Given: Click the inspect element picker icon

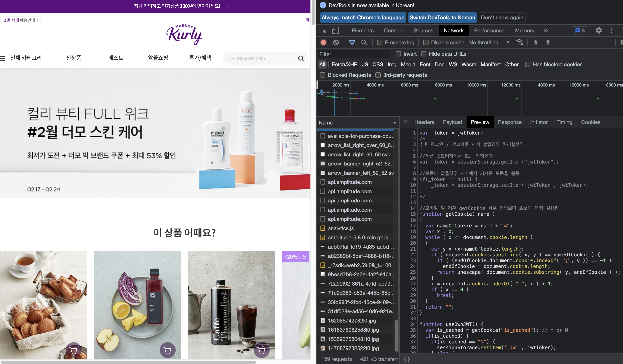Looking at the screenshot, I should point(324,31).
